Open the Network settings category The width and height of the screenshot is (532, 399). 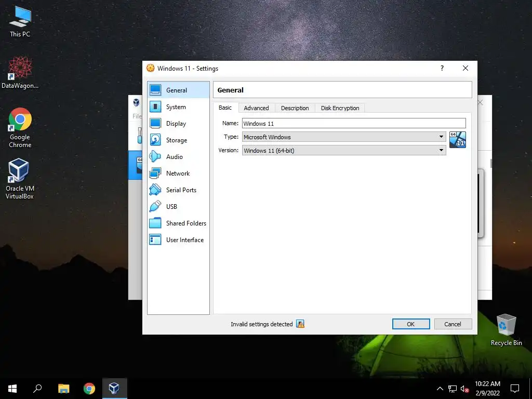[x=179, y=174]
